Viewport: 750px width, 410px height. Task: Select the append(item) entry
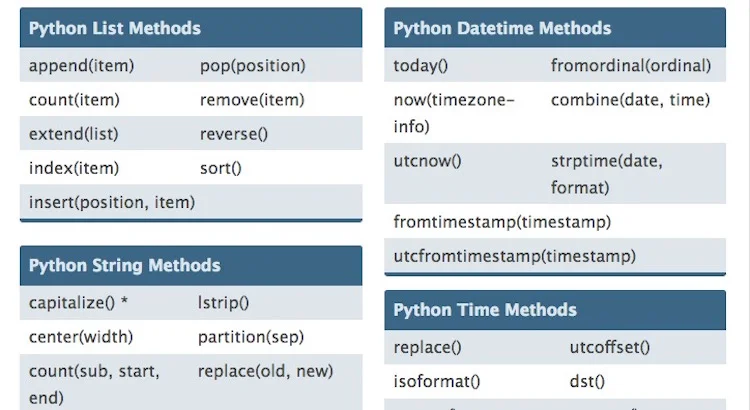81,66
